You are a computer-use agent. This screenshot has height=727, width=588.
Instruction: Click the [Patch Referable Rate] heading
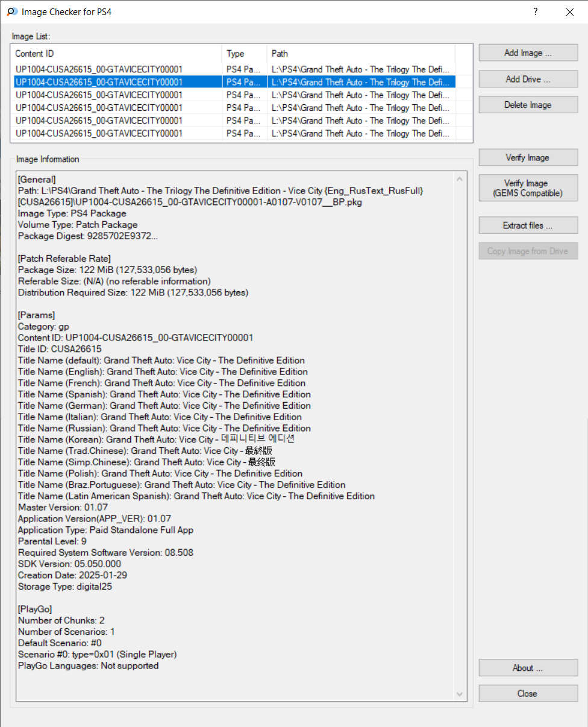tap(64, 259)
